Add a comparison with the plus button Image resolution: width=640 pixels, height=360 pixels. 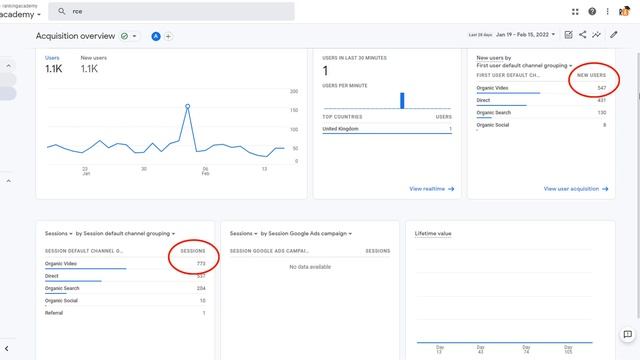[x=168, y=36]
